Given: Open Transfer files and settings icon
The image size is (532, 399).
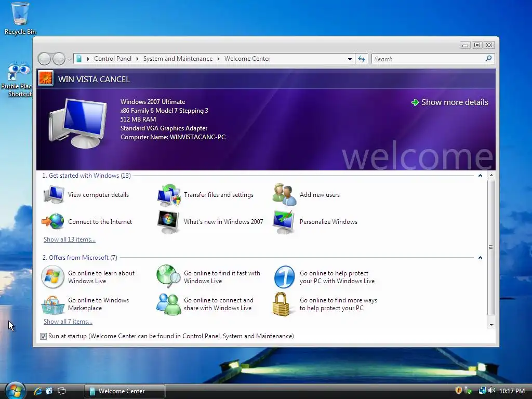Looking at the screenshot, I should (x=169, y=195).
